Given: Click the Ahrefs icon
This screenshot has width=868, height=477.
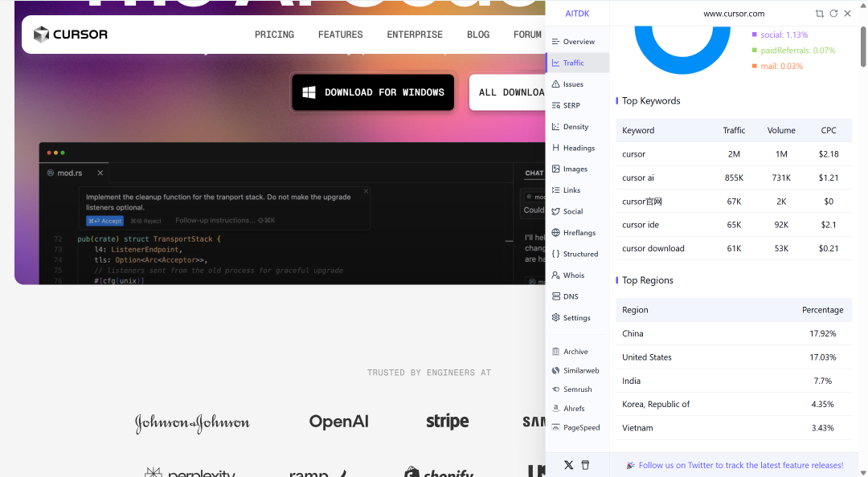Looking at the screenshot, I should [x=556, y=409].
